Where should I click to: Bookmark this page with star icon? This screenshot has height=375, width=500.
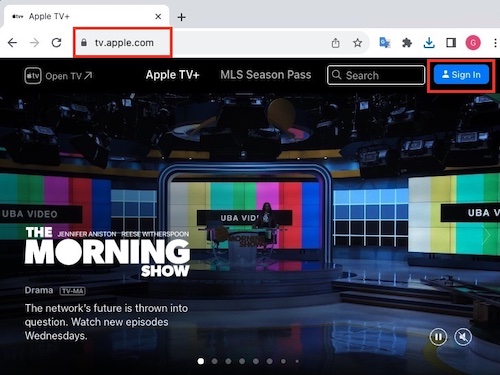[x=358, y=43]
